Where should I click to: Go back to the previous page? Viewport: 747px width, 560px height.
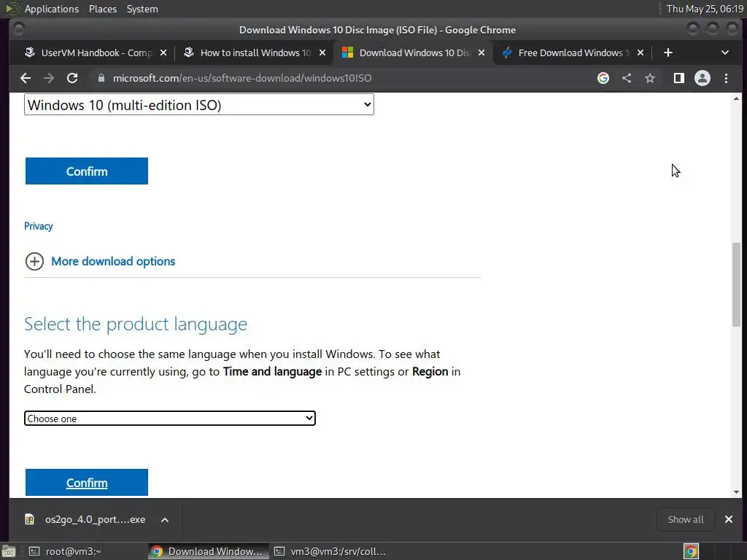(x=26, y=78)
